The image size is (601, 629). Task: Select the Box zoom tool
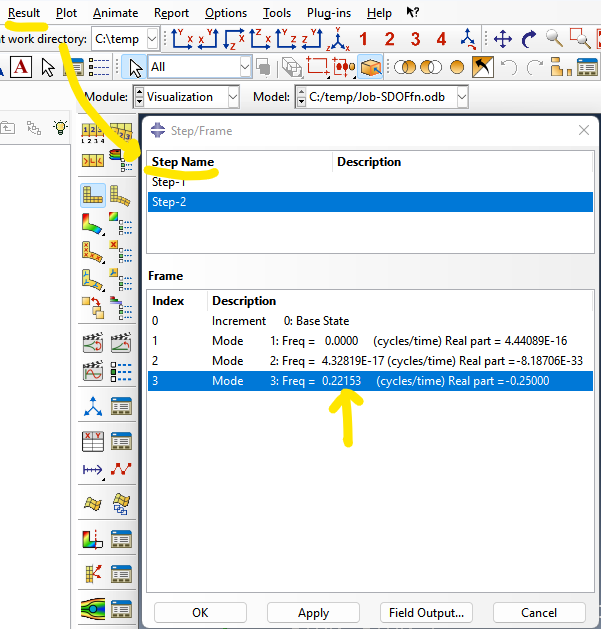pos(580,39)
